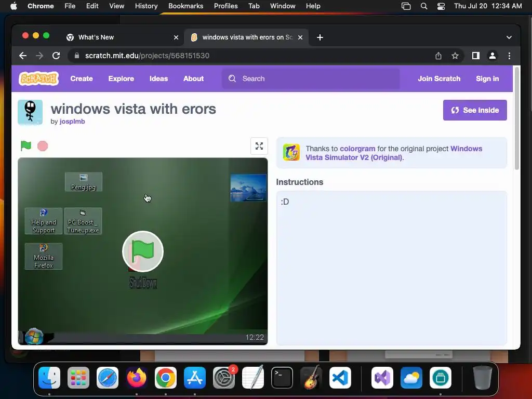The width and height of the screenshot is (532, 399).
Task: Open josplmb's profile link
Action: pos(72,122)
